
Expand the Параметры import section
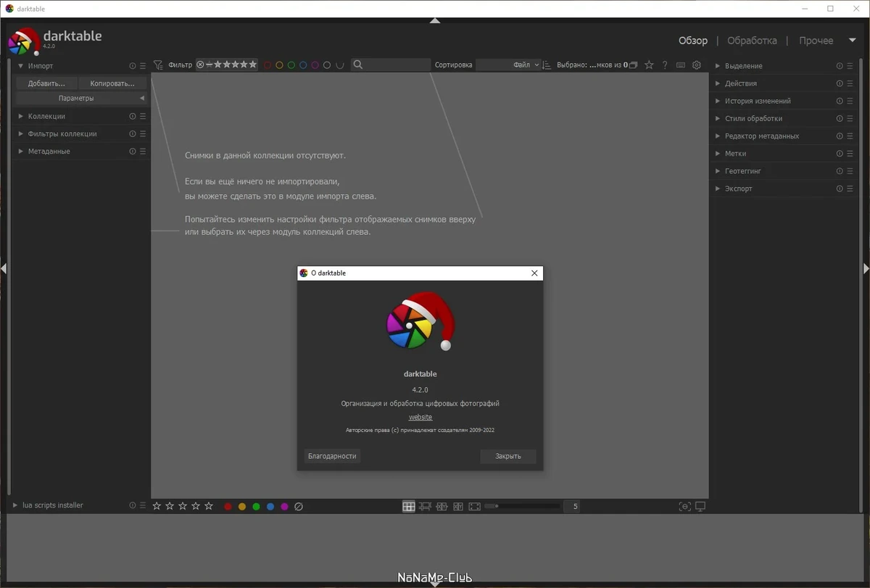pos(81,98)
